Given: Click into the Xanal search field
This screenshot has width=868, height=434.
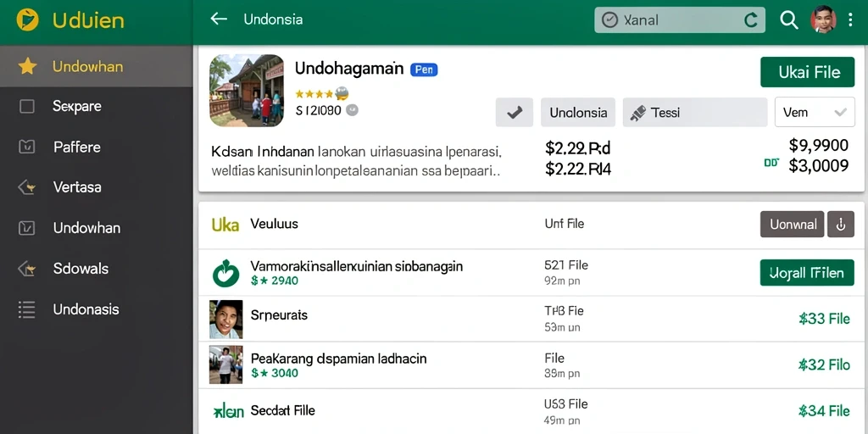Looking at the screenshot, I should pyautogui.click(x=680, y=20).
